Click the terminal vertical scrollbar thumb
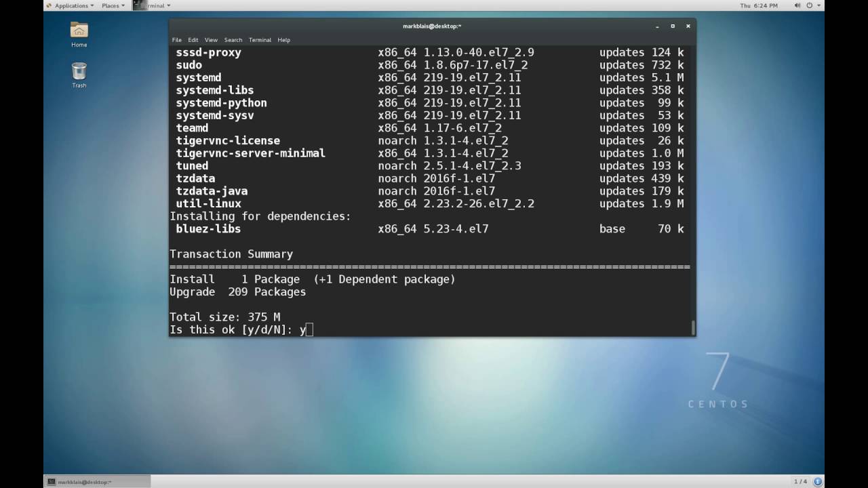868x488 pixels. (693, 328)
